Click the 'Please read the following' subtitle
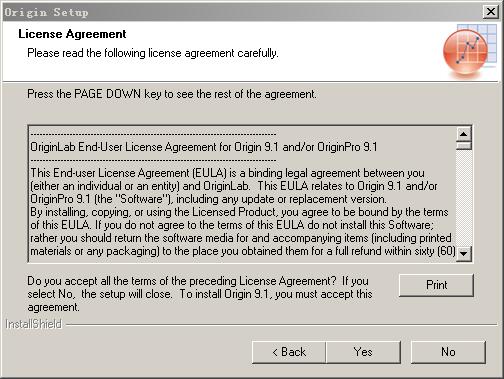The width and height of the screenshot is (504, 379). (153, 53)
